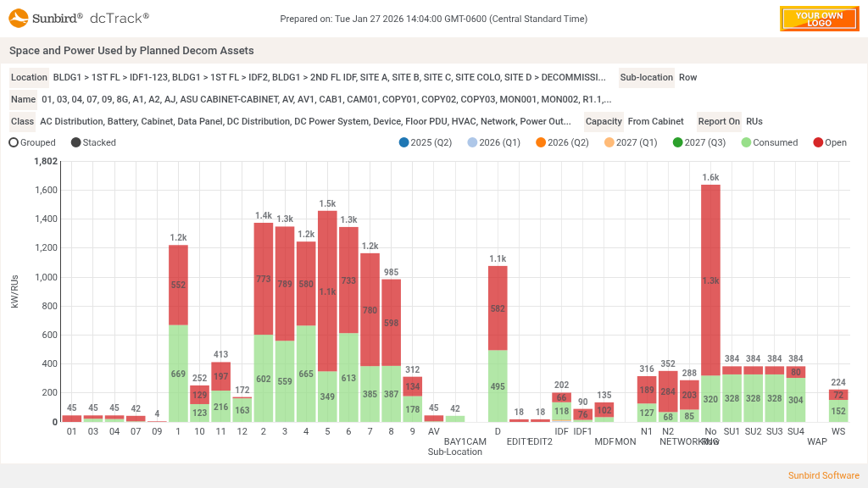Open the Sub-location Row filter
Viewport: 868px width, 488px height.
click(x=687, y=77)
